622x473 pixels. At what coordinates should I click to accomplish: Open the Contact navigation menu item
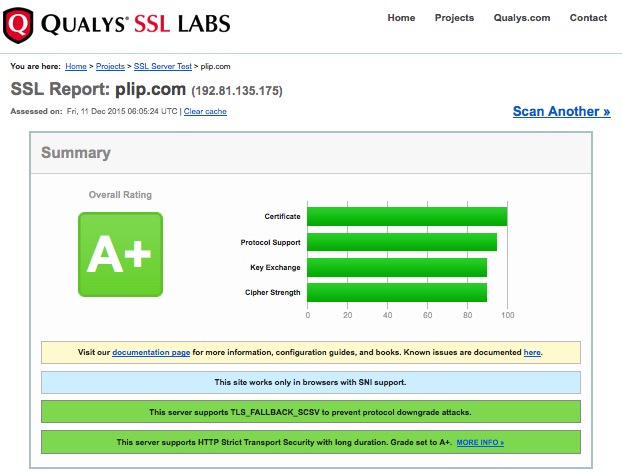click(x=588, y=18)
